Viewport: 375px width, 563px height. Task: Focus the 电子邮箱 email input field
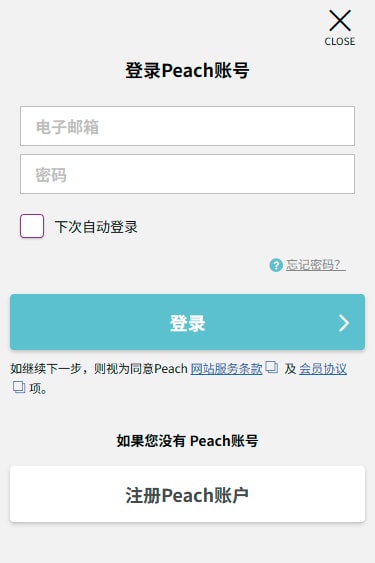pos(188,126)
